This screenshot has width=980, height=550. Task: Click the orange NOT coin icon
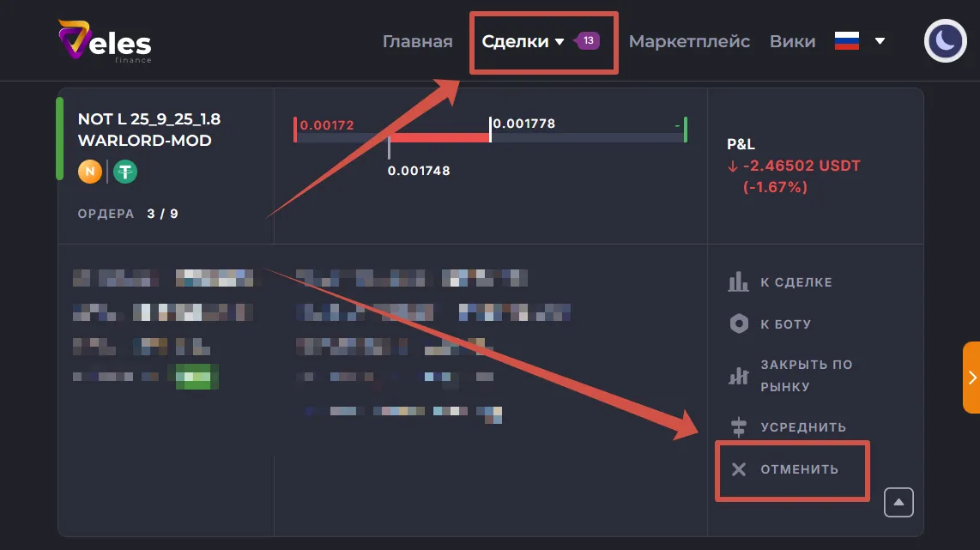pos(90,173)
